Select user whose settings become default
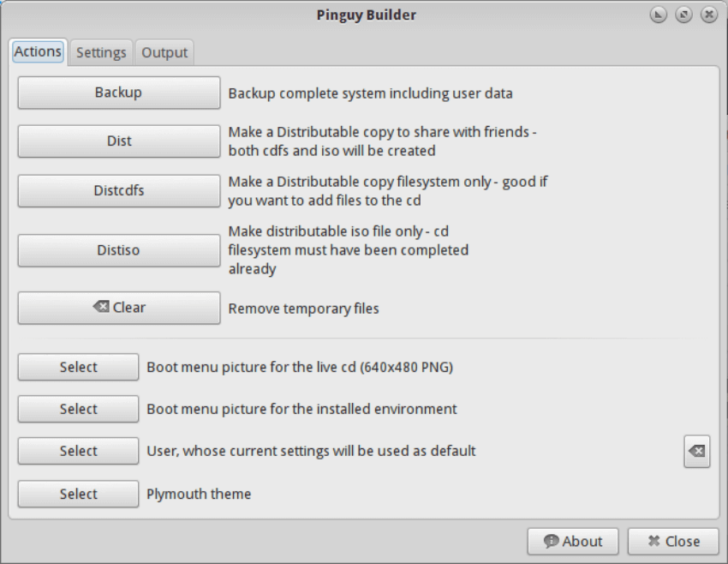 tap(79, 451)
